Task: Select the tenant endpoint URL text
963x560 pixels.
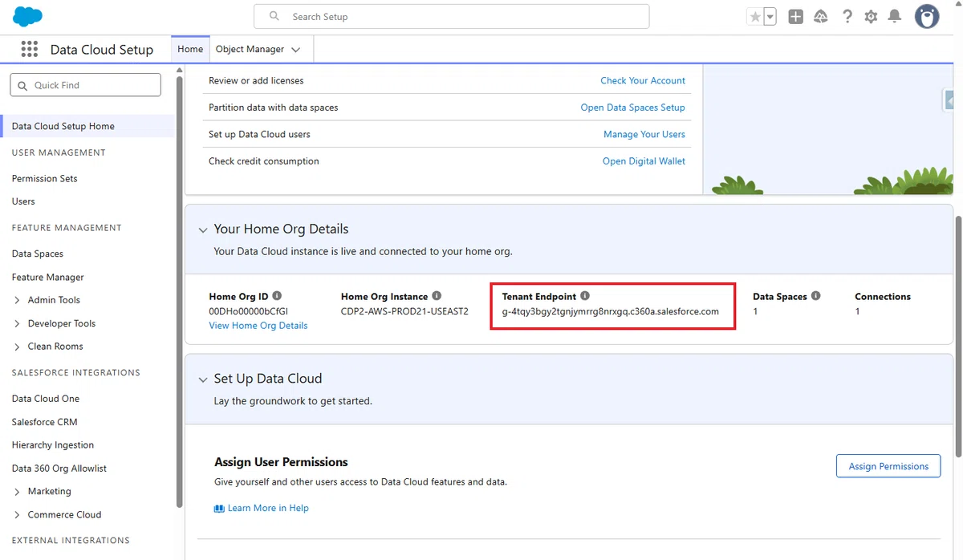Action: tap(611, 311)
